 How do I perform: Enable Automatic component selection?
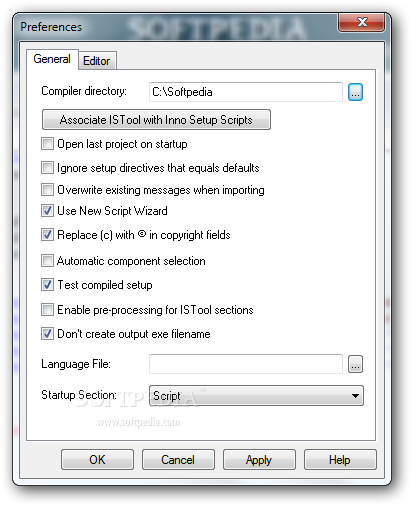click(x=47, y=261)
